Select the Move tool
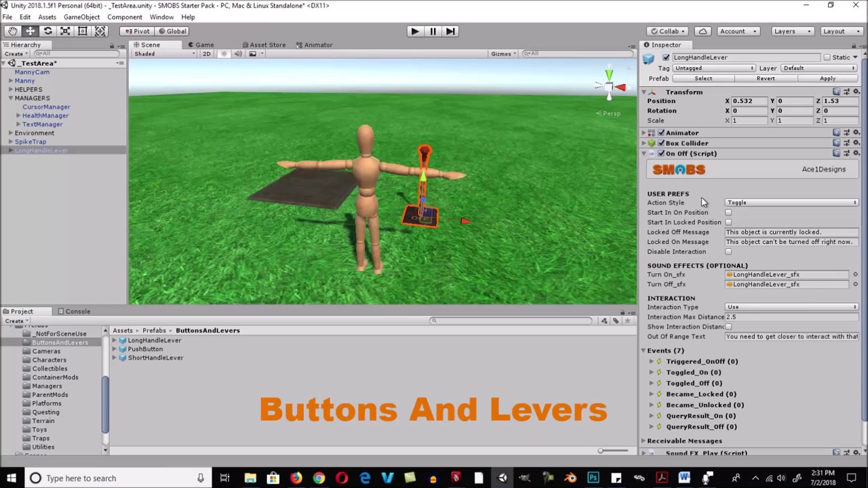 [31, 31]
